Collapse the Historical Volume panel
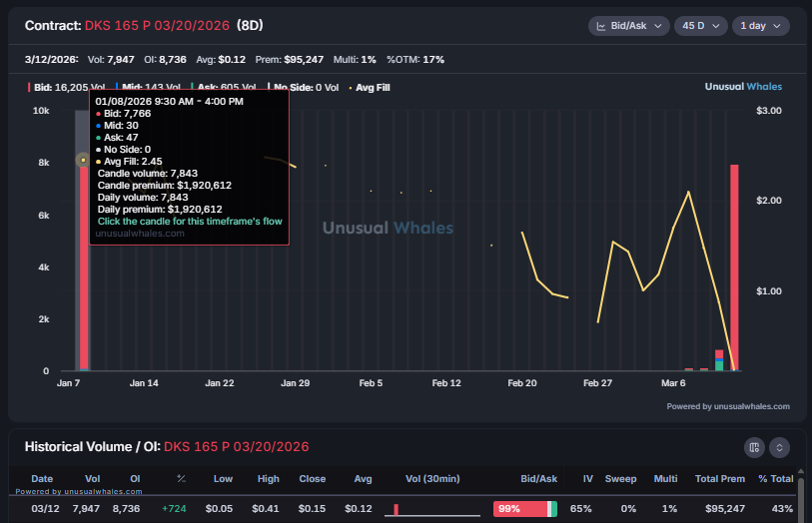This screenshot has width=812, height=523. pyautogui.click(x=779, y=447)
